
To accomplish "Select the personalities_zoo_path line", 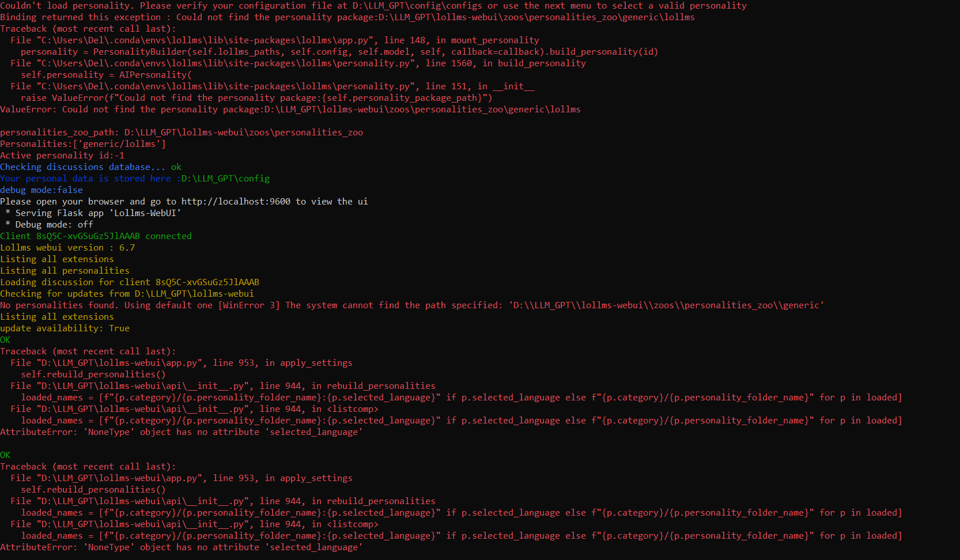I will coord(182,132).
